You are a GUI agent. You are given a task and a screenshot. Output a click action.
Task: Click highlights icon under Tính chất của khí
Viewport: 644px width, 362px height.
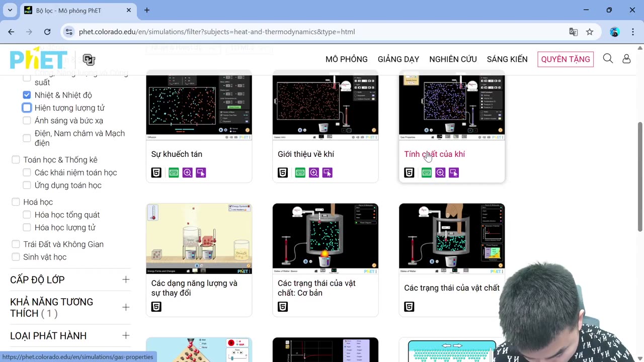(x=453, y=172)
